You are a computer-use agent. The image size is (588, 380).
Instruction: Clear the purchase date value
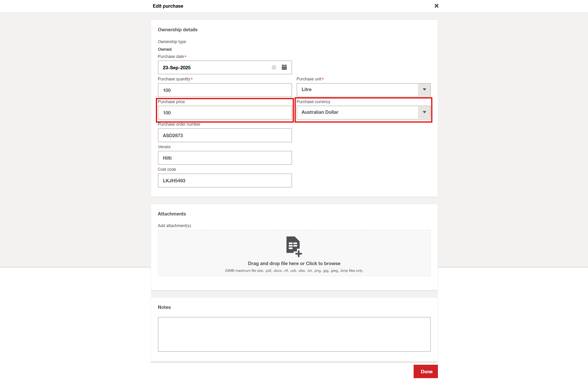(274, 67)
